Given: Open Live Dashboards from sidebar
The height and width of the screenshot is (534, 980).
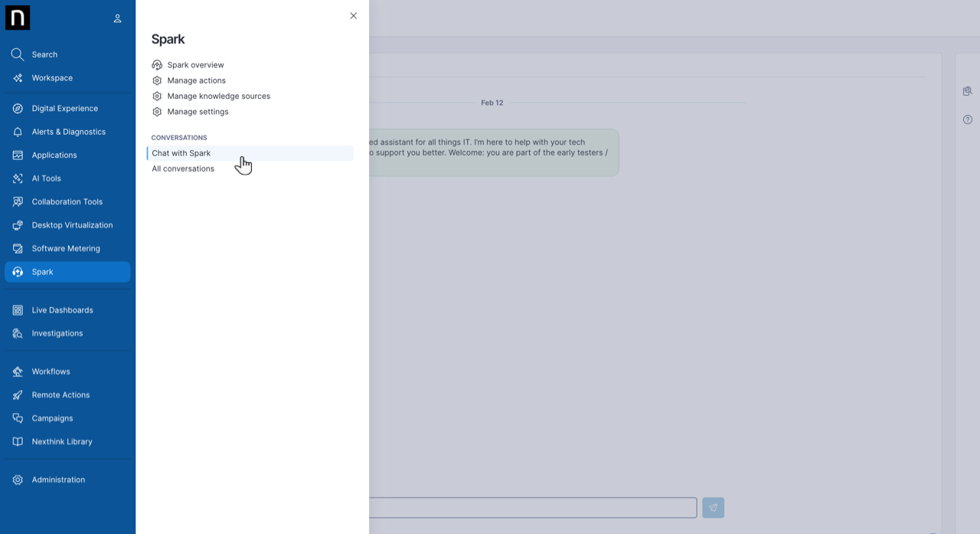Looking at the screenshot, I should (62, 310).
